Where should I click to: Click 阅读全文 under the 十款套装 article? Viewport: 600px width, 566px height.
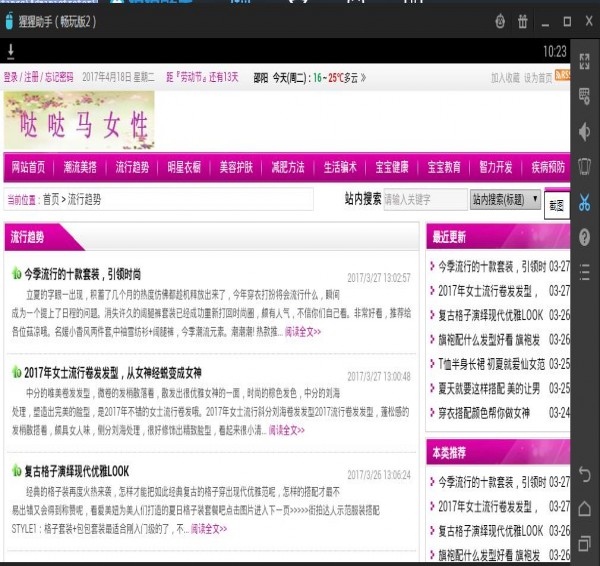click(x=303, y=331)
